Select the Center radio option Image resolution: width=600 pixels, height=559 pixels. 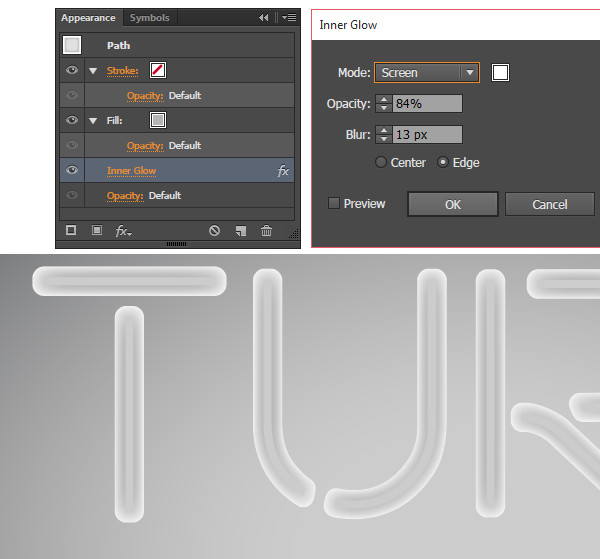(x=381, y=162)
